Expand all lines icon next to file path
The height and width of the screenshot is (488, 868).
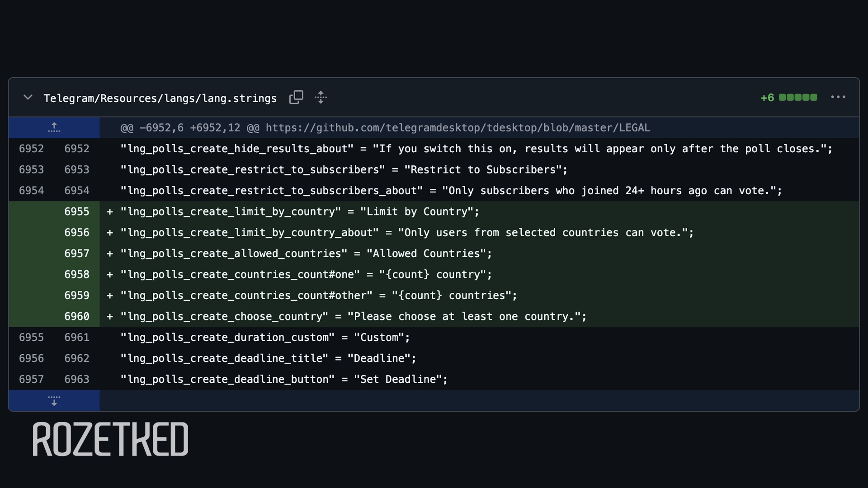(x=321, y=98)
